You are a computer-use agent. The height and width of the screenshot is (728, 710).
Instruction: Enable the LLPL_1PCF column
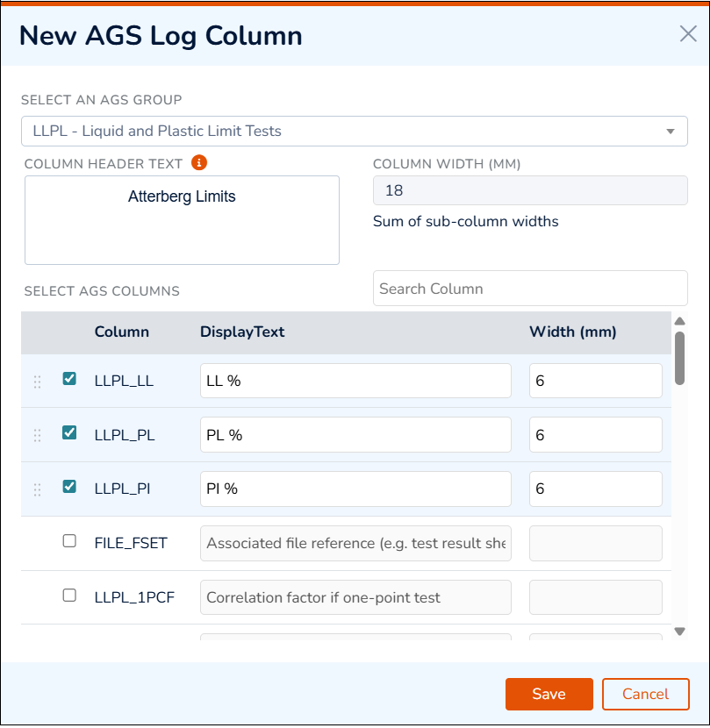pyautogui.click(x=69, y=596)
